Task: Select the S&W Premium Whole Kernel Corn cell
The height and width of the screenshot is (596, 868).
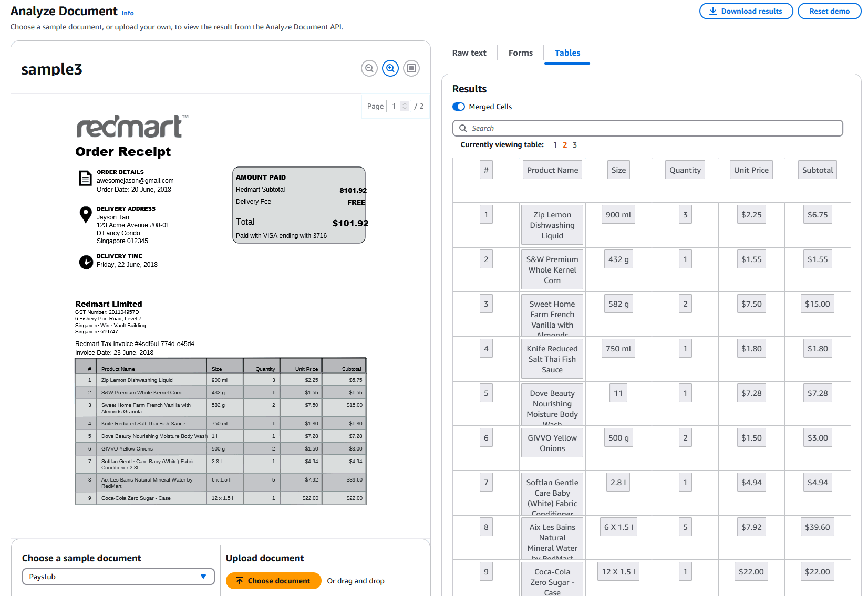Action: click(552, 269)
